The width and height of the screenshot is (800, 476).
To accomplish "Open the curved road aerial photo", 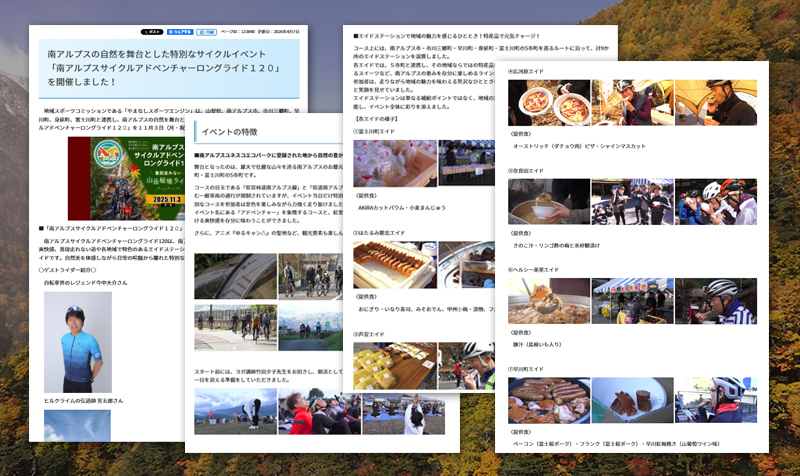I will pos(235,276).
